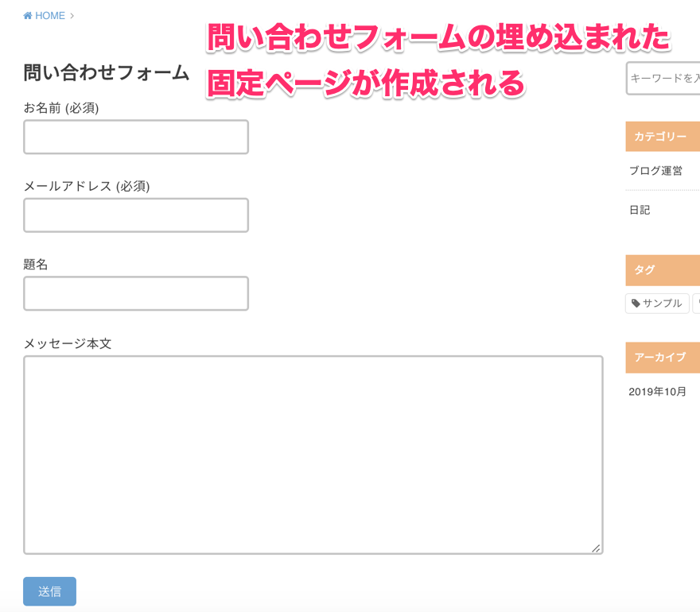The image size is (700, 612).
Task: Click the tag icon on サンプル tag
Action: 636,304
